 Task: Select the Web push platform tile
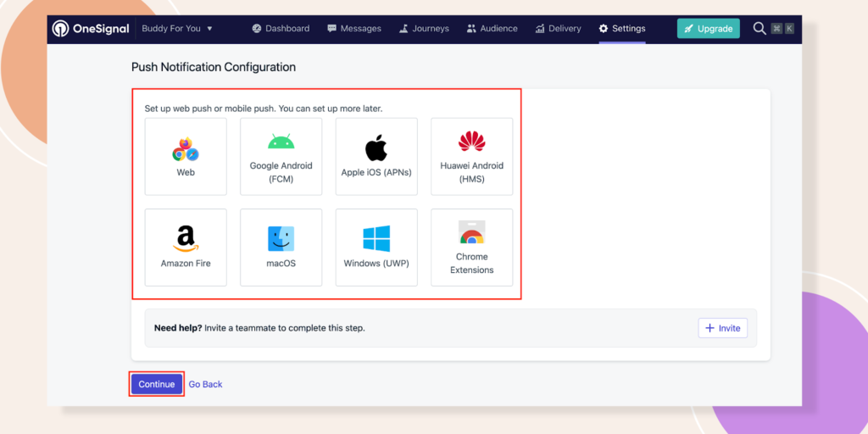pos(186,159)
